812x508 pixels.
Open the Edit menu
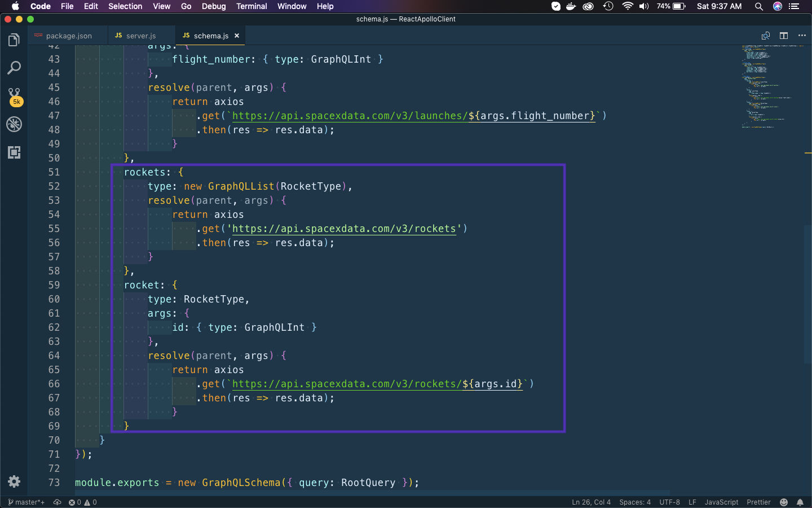[91, 6]
